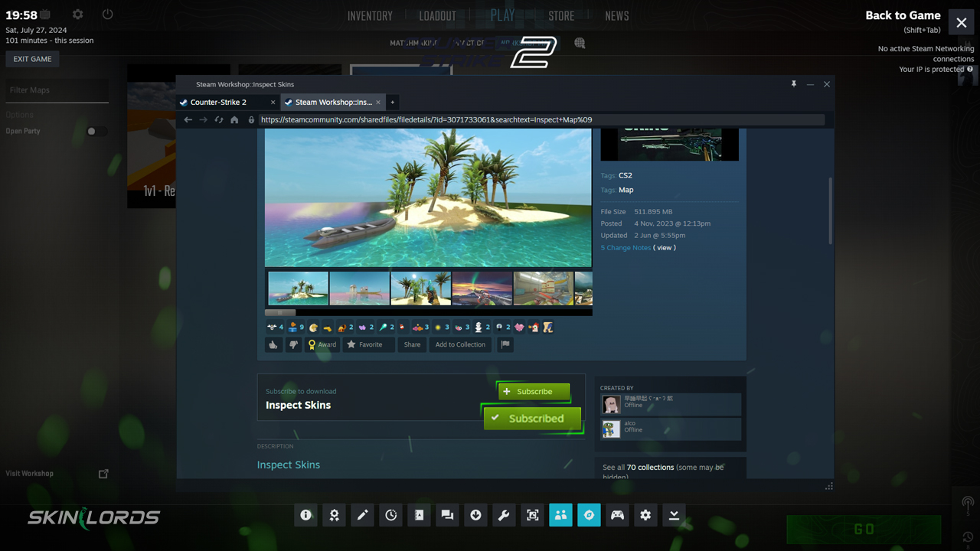Open the LOADOUT menu in CS2
The width and height of the screenshot is (980, 551).
point(437,15)
